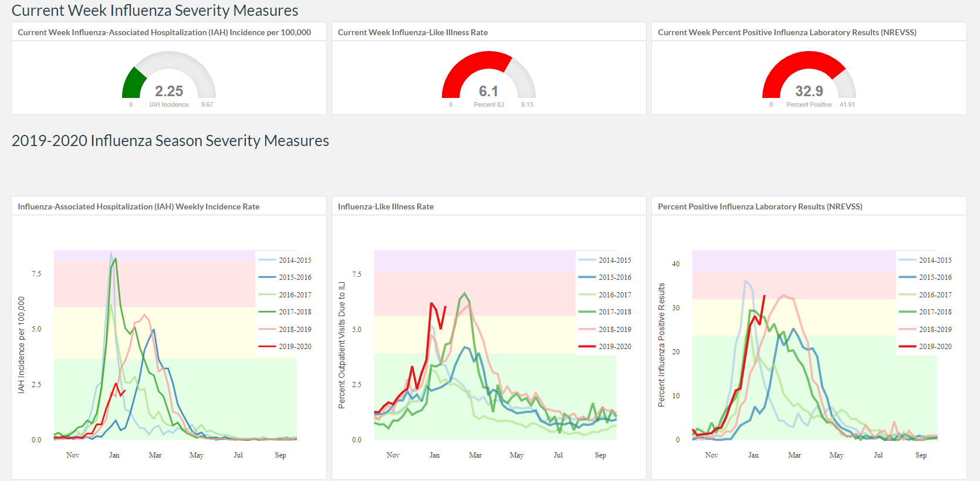Click the 9.13 maximum label on ILI gauge

pyautogui.click(x=527, y=104)
